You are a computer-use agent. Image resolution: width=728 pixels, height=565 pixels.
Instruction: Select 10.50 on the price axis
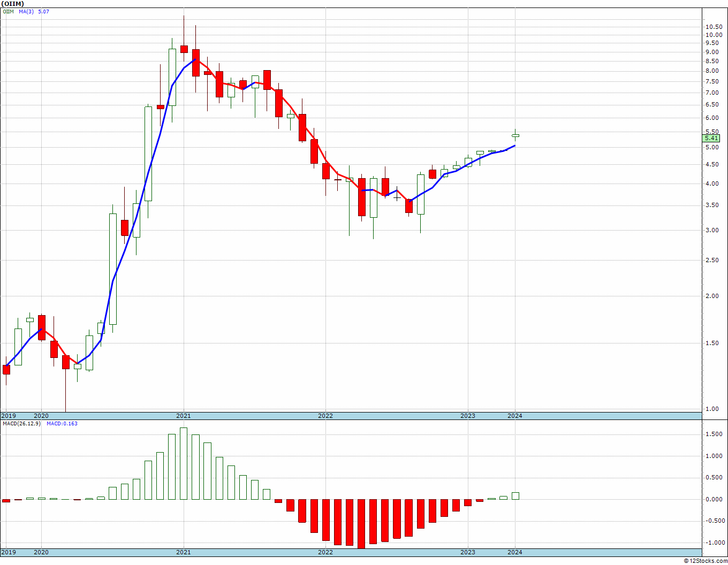[713, 27]
